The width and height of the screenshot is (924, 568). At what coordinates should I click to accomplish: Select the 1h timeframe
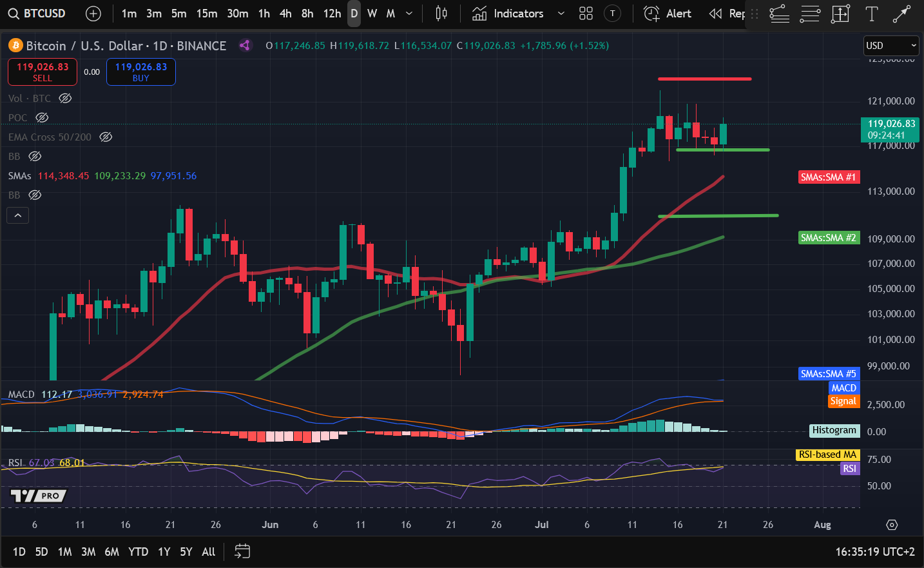[264, 14]
